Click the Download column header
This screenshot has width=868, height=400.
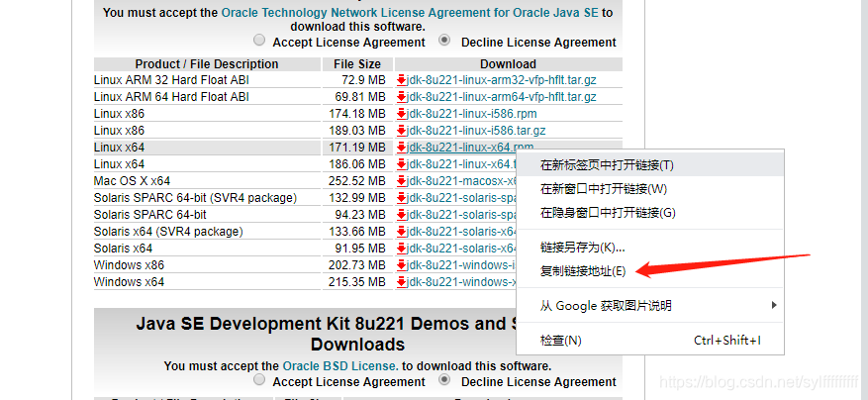[x=508, y=64]
